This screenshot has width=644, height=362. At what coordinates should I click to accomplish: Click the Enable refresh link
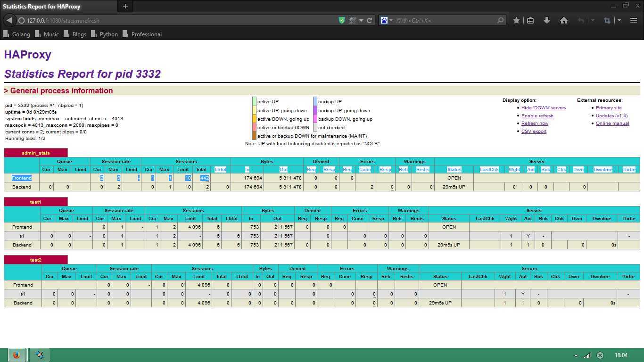click(x=537, y=116)
